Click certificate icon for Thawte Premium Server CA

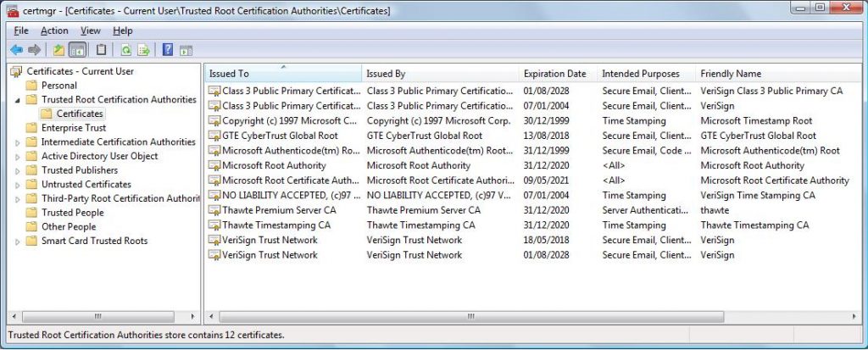[214, 210]
